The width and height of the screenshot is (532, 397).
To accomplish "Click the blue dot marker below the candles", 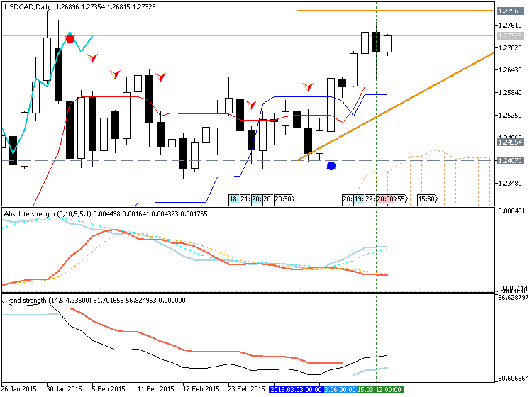I will [x=331, y=166].
